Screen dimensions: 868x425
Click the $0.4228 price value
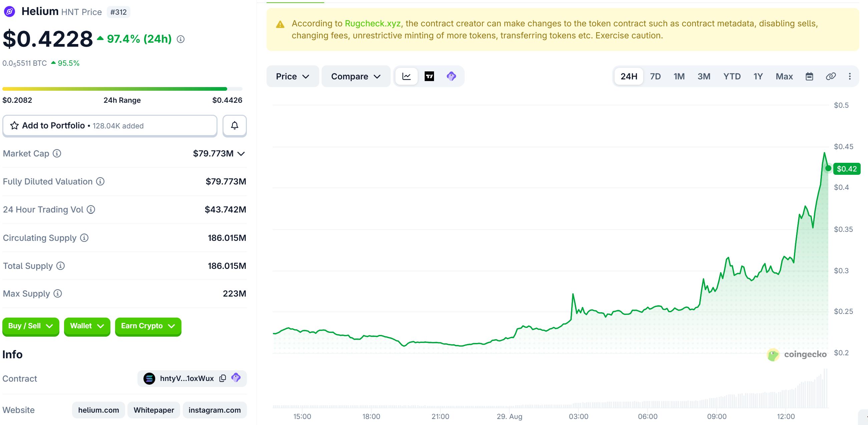[x=47, y=39]
